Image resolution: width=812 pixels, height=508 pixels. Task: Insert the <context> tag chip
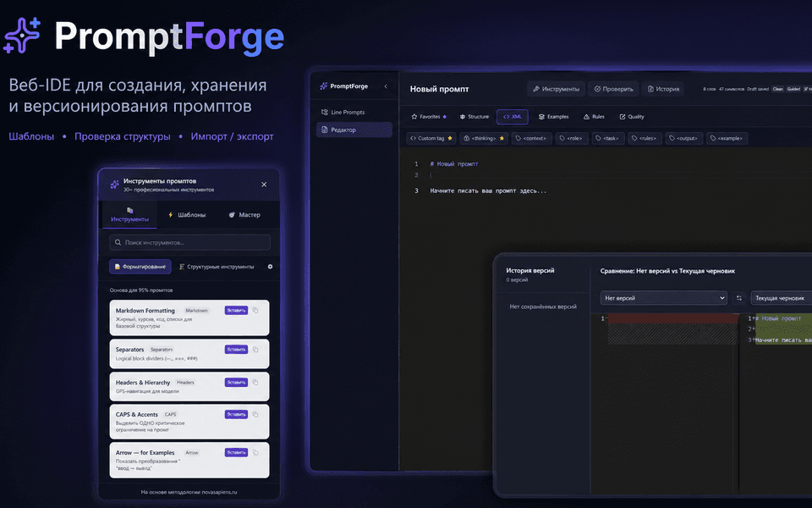pyautogui.click(x=531, y=138)
